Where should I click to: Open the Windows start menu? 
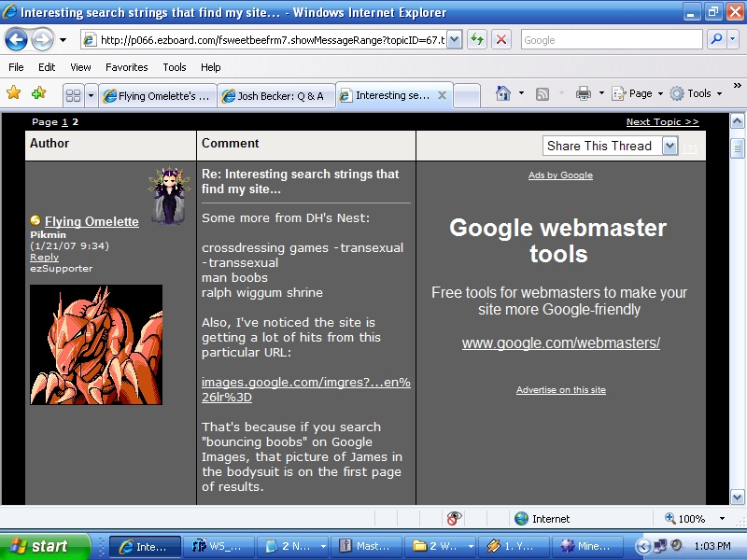45,546
